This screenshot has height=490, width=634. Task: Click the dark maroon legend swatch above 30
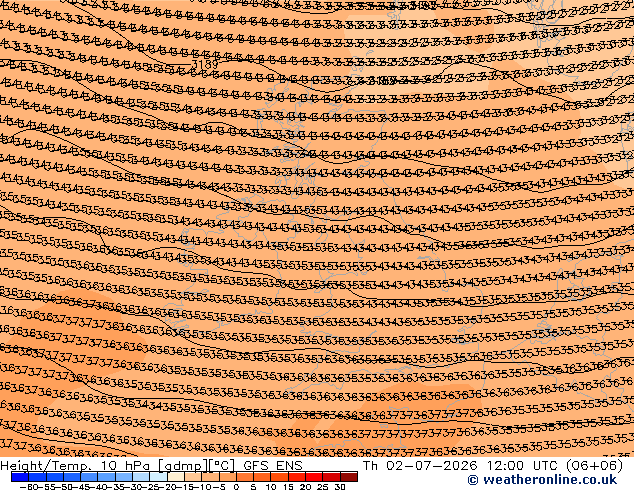(x=349, y=477)
